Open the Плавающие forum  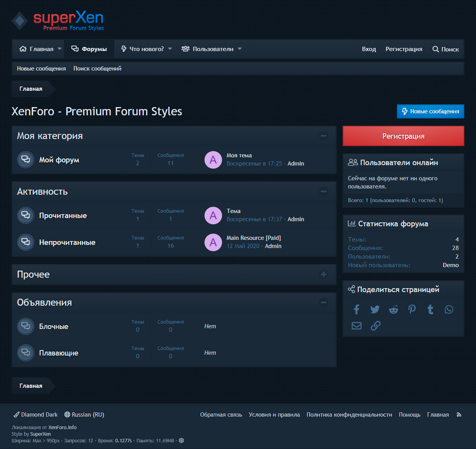tap(59, 353)
